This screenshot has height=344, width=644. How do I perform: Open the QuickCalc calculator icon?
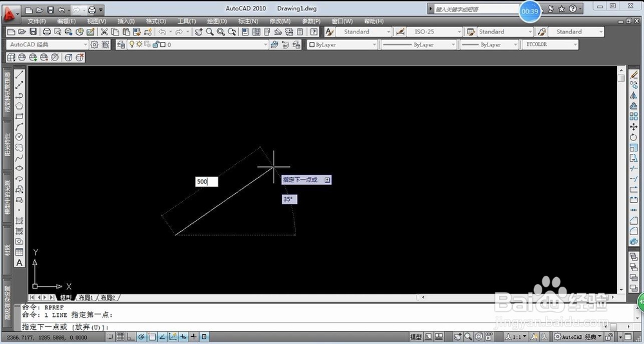(300, 32)
